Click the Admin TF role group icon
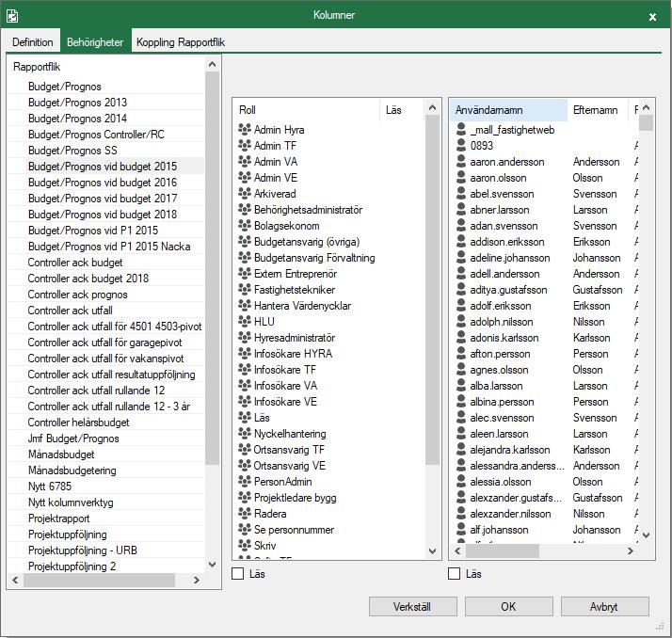 pos(245,145)
